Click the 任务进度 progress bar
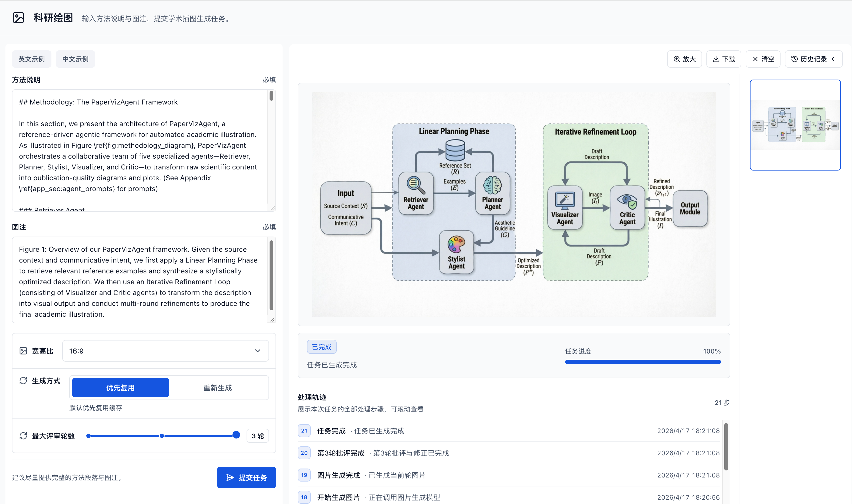This screenshot has height=504, width=852. pos(643,362)
